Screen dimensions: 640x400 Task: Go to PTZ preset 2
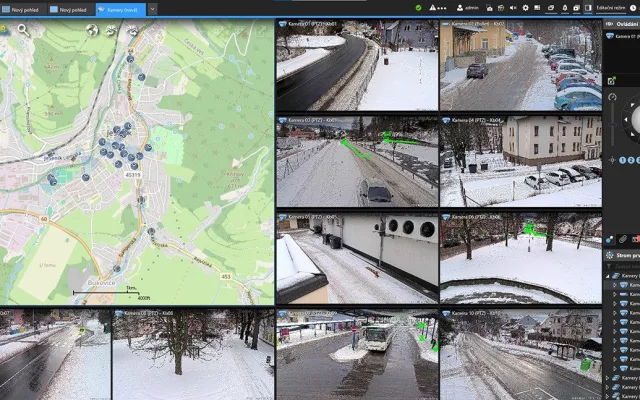click(631, 160)
